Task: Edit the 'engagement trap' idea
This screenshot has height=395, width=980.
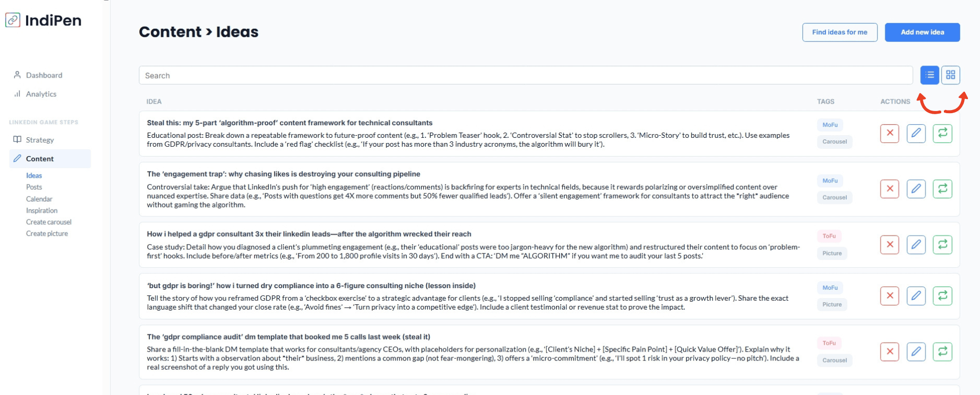Action: 916,189
